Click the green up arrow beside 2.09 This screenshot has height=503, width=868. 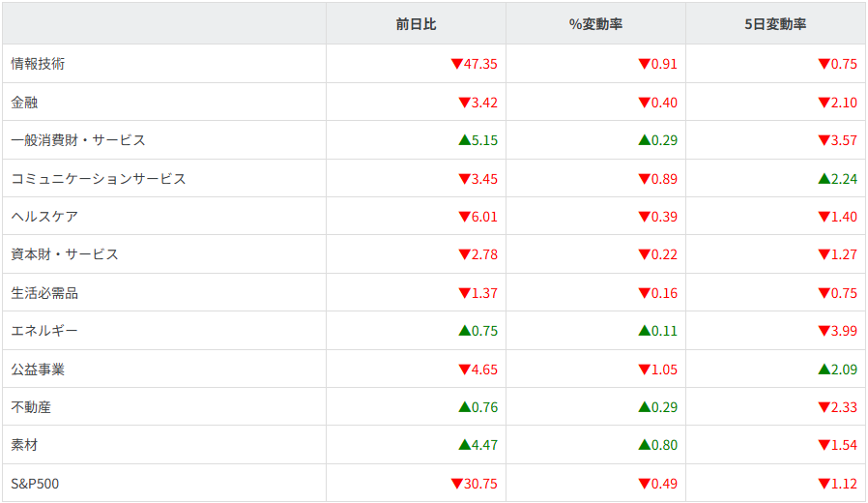(x=824, y=369)
